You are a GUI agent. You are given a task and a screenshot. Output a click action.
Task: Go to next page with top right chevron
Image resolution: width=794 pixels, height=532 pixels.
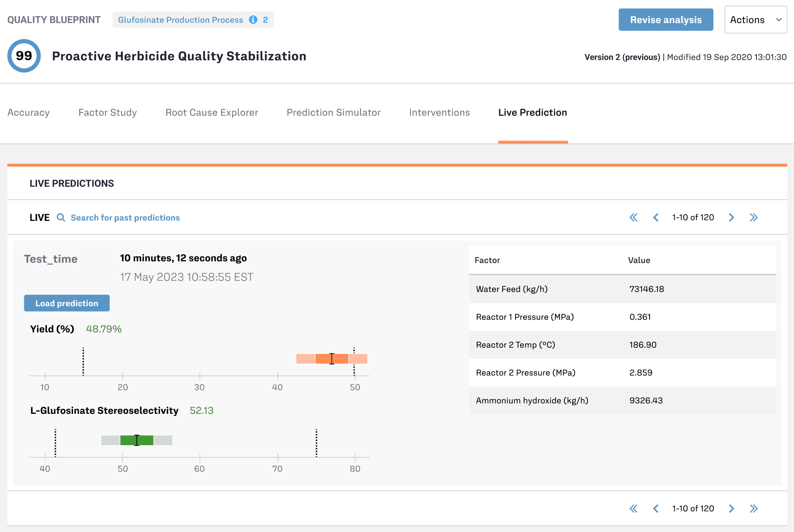pyautogui.click(x=731, y=218)
